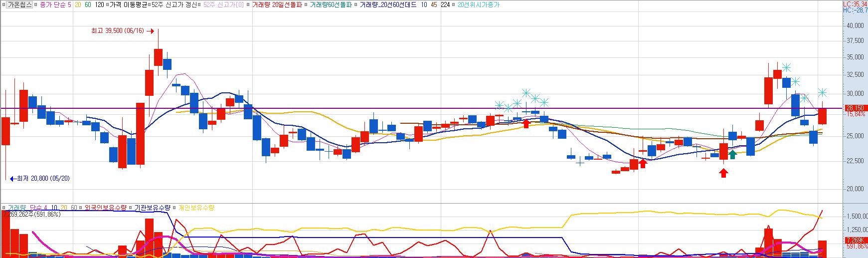
Task: Open the 개인보유수량 legend label
Action: click(x=196, y=207)
